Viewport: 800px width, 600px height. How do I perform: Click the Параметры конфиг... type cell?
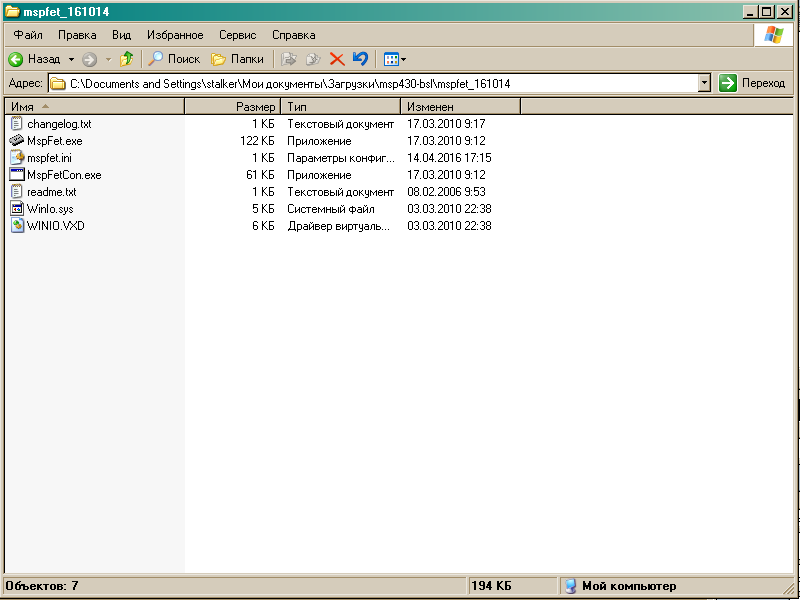pyautogui.click(x=341, y=158)
